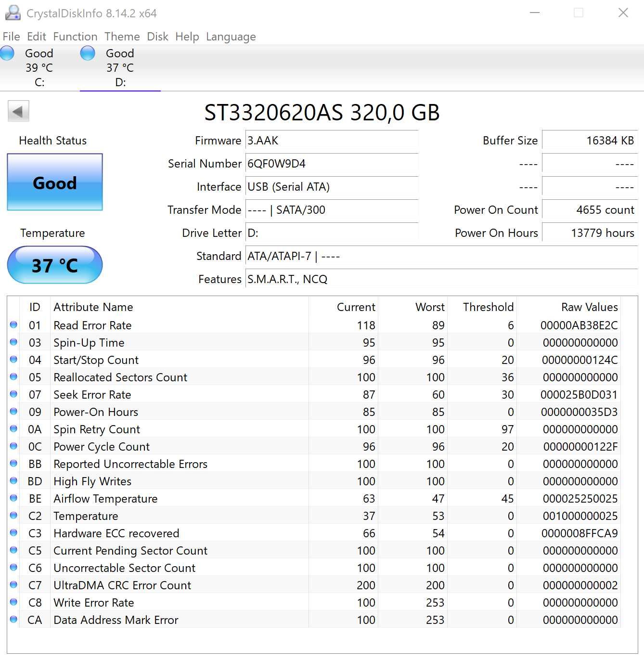Screen dimensions: 644x661
Task: Click the Interface field USB (Serial ATA)
Action: click(x=332, y=187)
